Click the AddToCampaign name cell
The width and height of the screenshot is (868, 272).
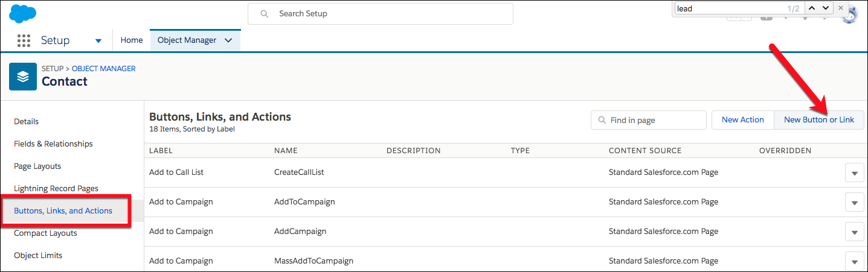[x=304, y=202]
